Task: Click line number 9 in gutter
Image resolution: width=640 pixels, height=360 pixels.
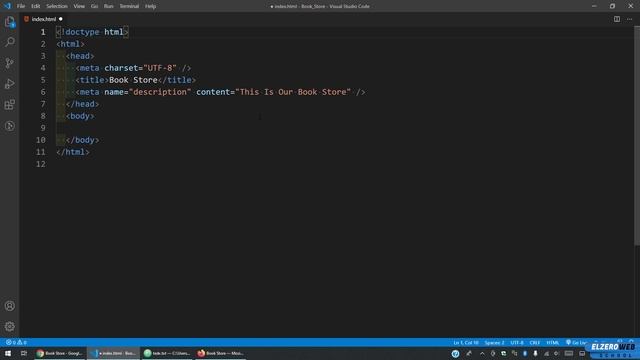Action: (43, 128)
